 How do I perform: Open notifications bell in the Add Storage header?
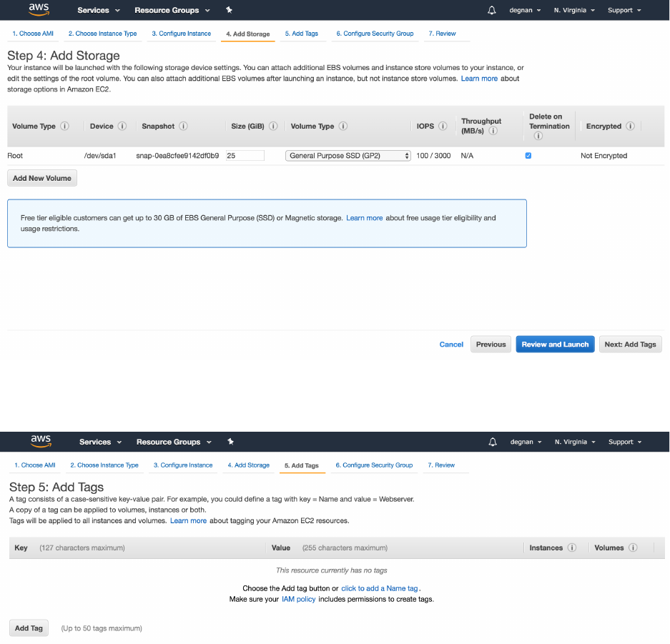coord(492,10)
